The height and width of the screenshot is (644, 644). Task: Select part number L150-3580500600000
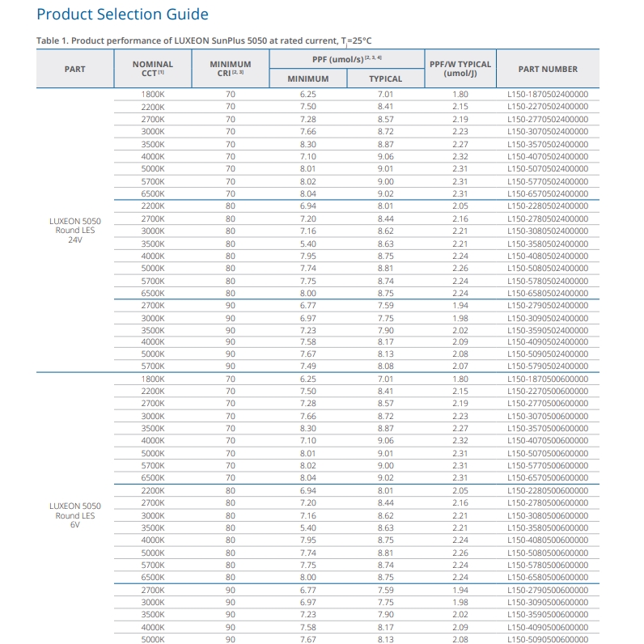click(x=548, y=527)
